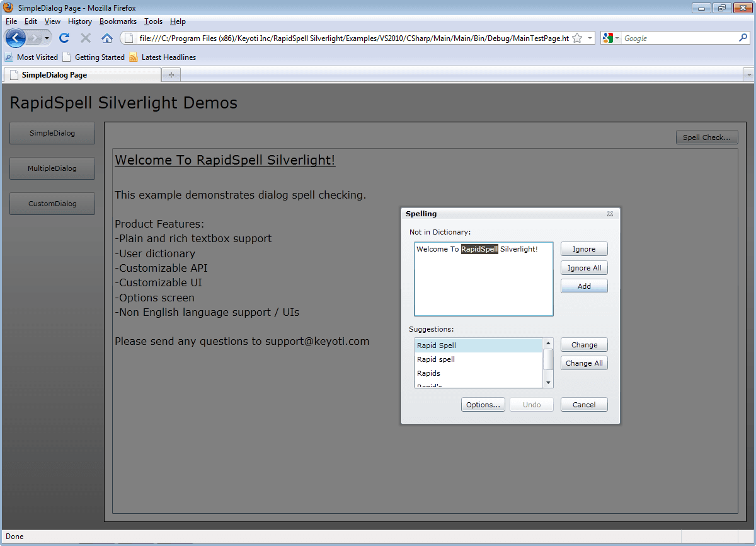Click the MultipleDialog demo button
Image resolution: width=756 pixels, height=546 pixels.
[52, 168]
